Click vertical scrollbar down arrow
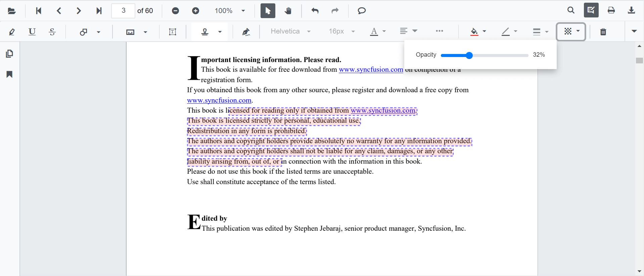This screenshot has width=644, height=276. pyautogui.click(x=639, y=271)
